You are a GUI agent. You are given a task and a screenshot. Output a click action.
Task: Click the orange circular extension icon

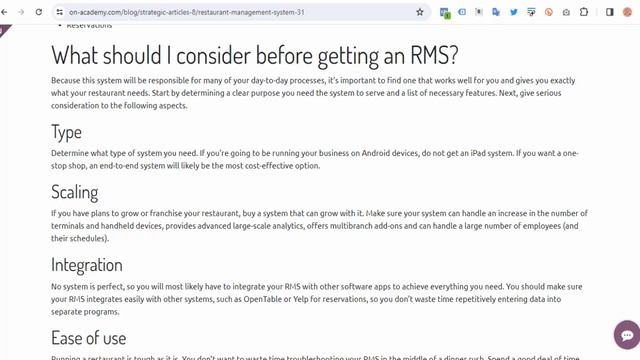coord(549,12)
